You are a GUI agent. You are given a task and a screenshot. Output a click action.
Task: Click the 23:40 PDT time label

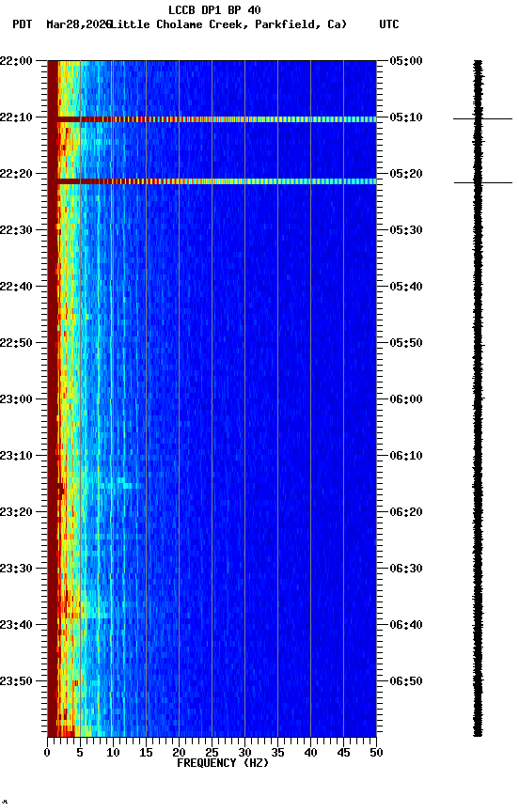pos(16,625)
